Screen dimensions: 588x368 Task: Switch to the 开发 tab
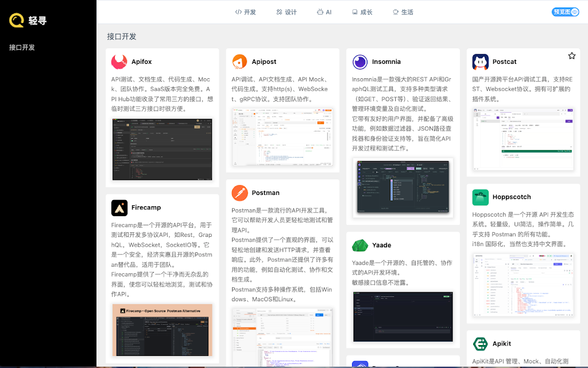[x=246, y=12]
